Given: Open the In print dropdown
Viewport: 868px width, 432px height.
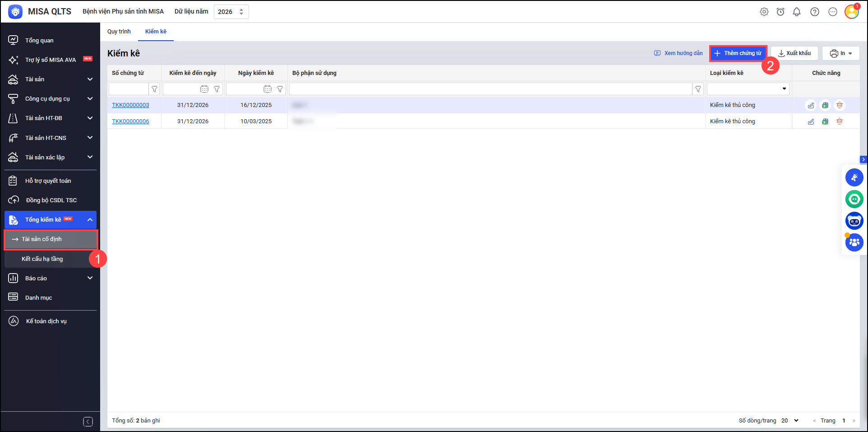Looking at the screenshot, I should click(841, 53).
